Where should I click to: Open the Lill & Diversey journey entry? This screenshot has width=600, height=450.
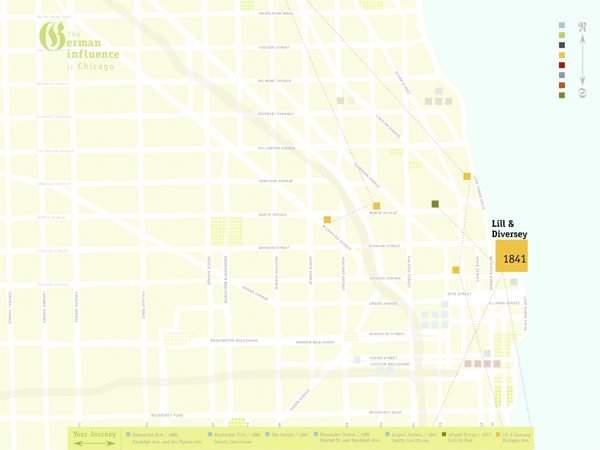pyautogui.click(x=513, y=438)
